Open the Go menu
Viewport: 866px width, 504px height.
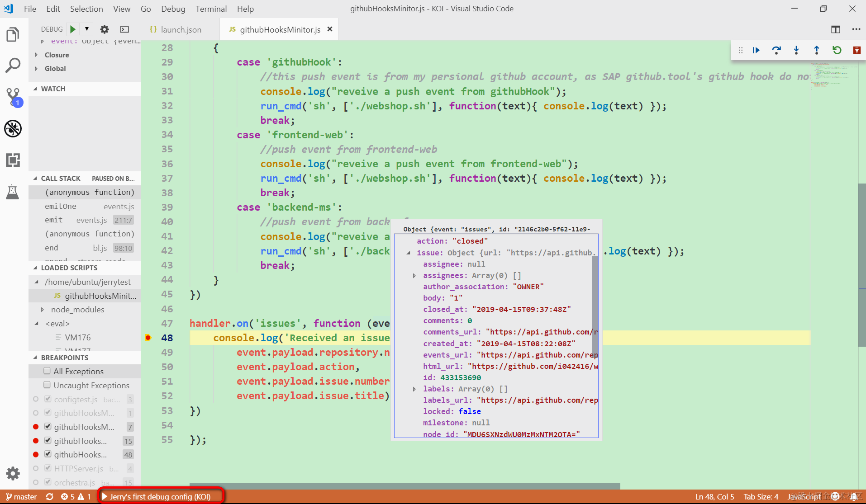(146, 9)
